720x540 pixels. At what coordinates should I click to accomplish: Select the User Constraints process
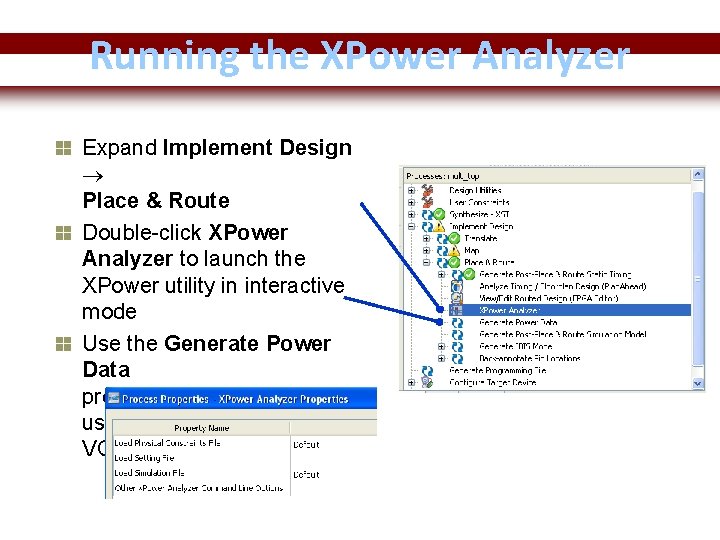(x=479, y=202)
